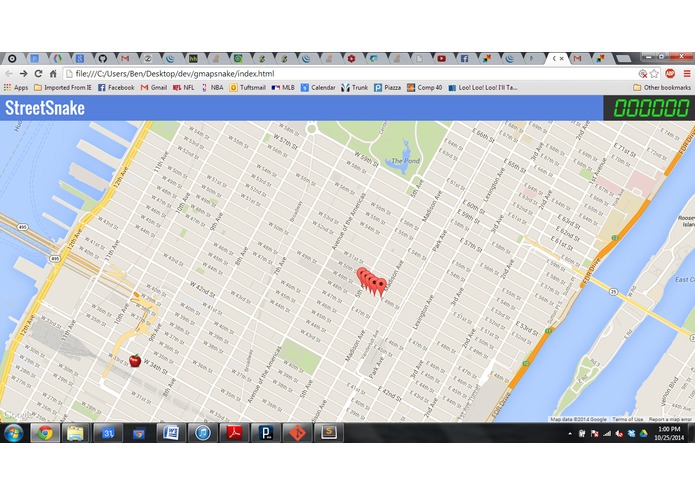The width and height of the screenshot is (695, 494).
Task: Close the active StreetSnake tab
Action: (x=562, y=58)
